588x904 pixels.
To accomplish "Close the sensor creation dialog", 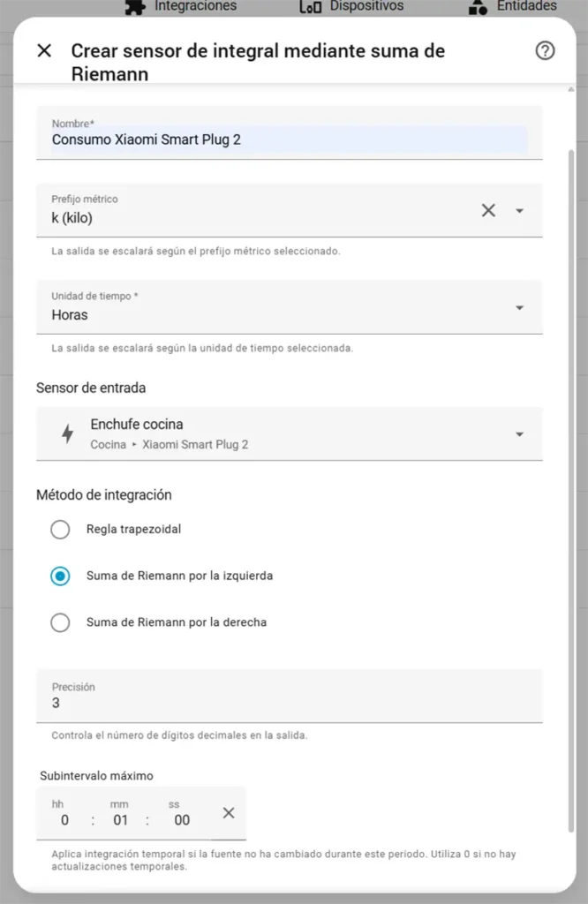I will pyautogui.click(x=44, y=50).
